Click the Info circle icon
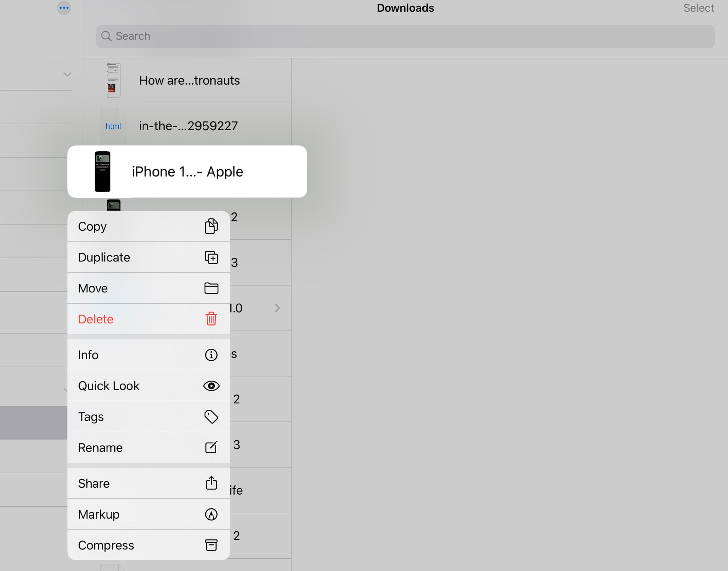This screenshot has width=728, height=571. 211,354
